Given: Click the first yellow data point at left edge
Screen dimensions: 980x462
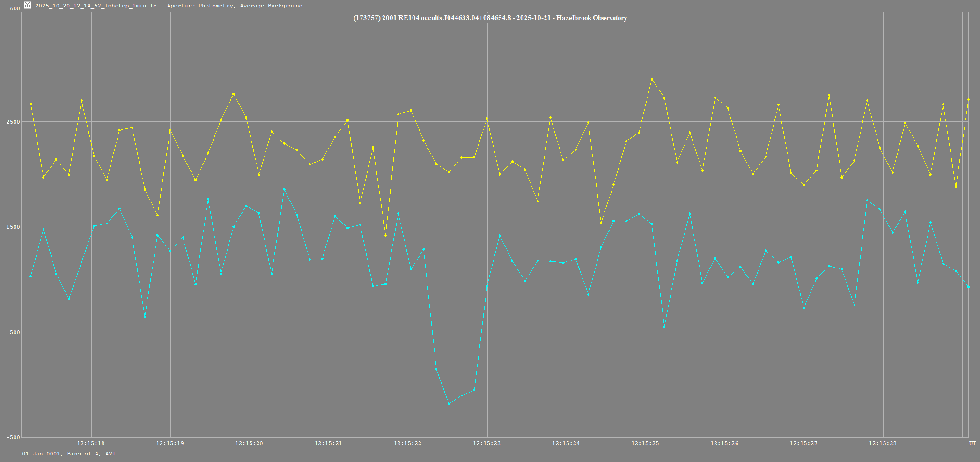Looking at the screenshot, I should [x=31, y=104].
